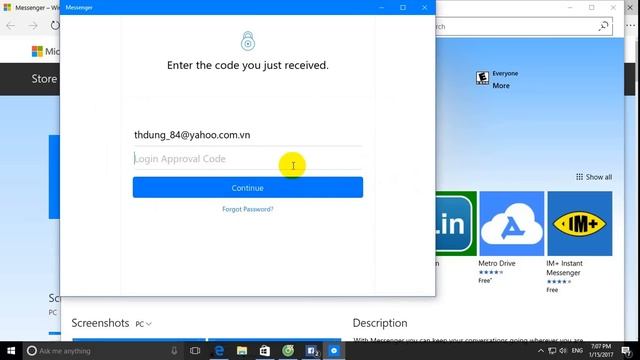Open Task View from the taskbar
Image resolution: width=640 pixels, height=360 pixels.
[195, 351]
